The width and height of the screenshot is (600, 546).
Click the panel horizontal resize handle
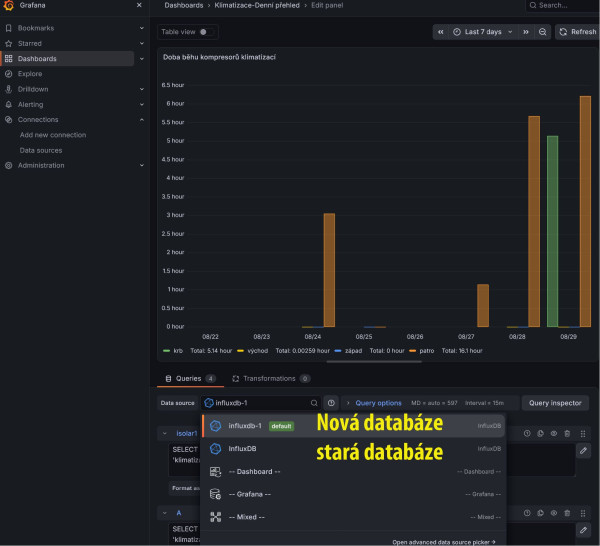tap(374, 362)
